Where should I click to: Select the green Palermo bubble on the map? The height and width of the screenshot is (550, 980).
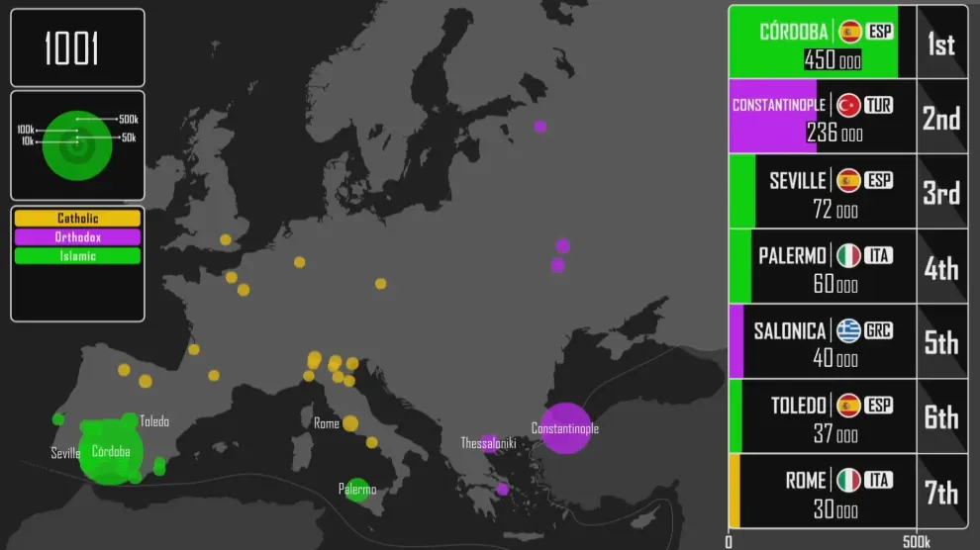(357, 489)
